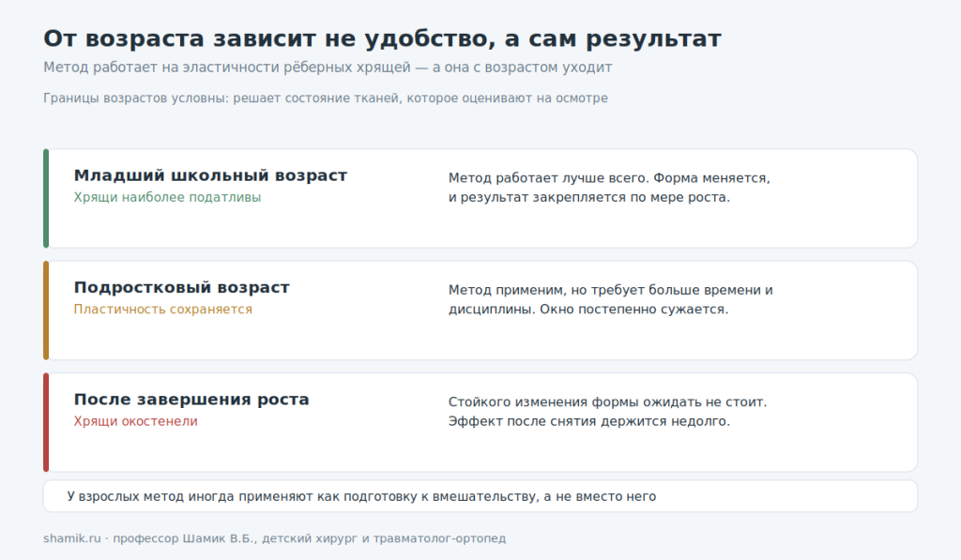
Task: Click description "Метод работает лучше всего"
Action: [x=609, y=188]
